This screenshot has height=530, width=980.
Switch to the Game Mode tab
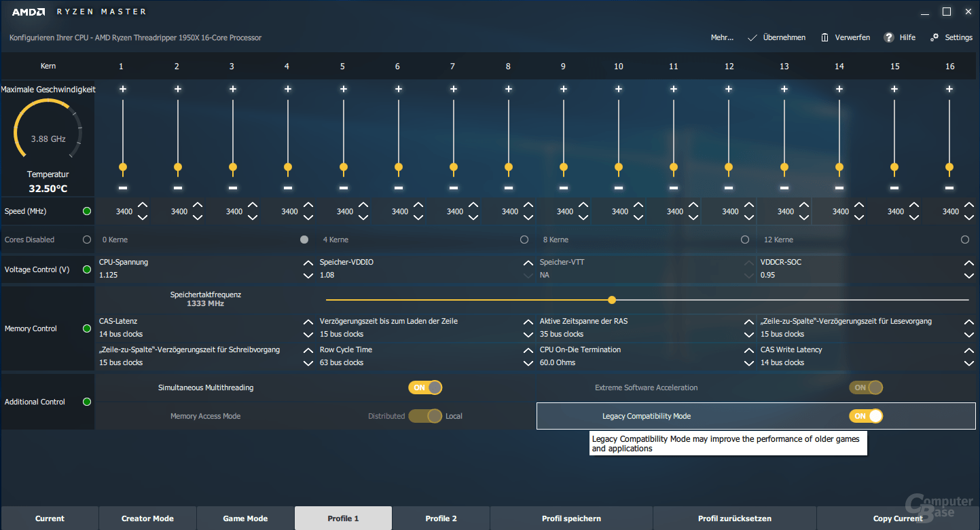pos(245,518)
